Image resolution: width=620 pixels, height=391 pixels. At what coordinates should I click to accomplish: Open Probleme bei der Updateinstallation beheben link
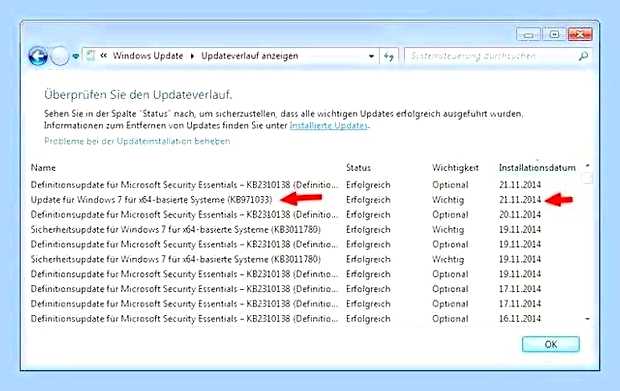click(137, 141)
